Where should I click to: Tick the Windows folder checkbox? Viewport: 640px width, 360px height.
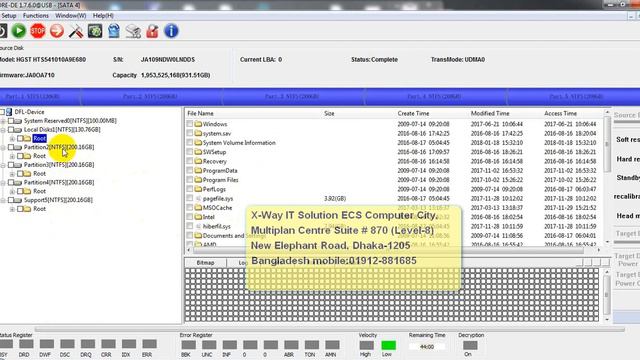pyautogui.click(x=190, y=124)
